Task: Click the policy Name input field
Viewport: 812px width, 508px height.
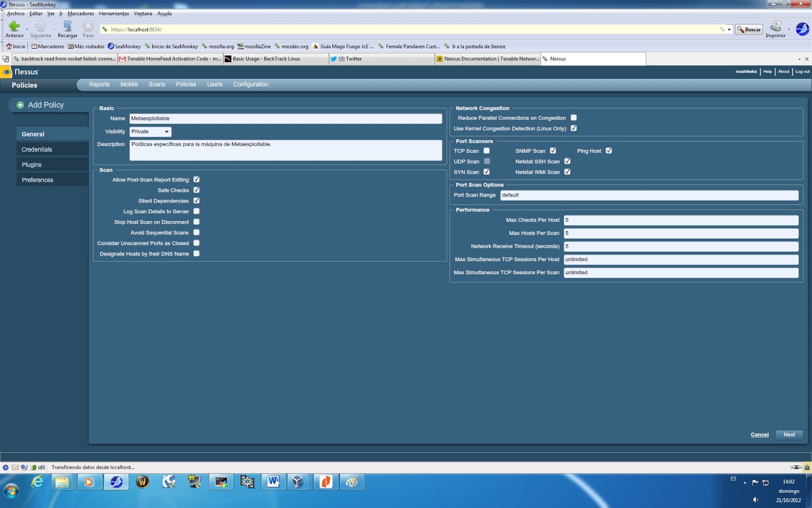Action: click(286, 118)
